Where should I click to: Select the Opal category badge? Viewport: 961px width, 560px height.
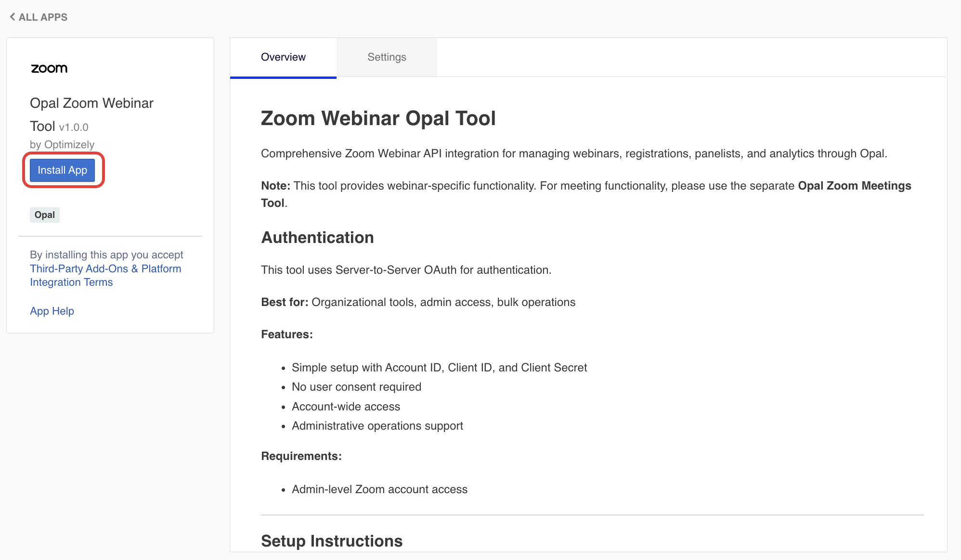(44, 215)
